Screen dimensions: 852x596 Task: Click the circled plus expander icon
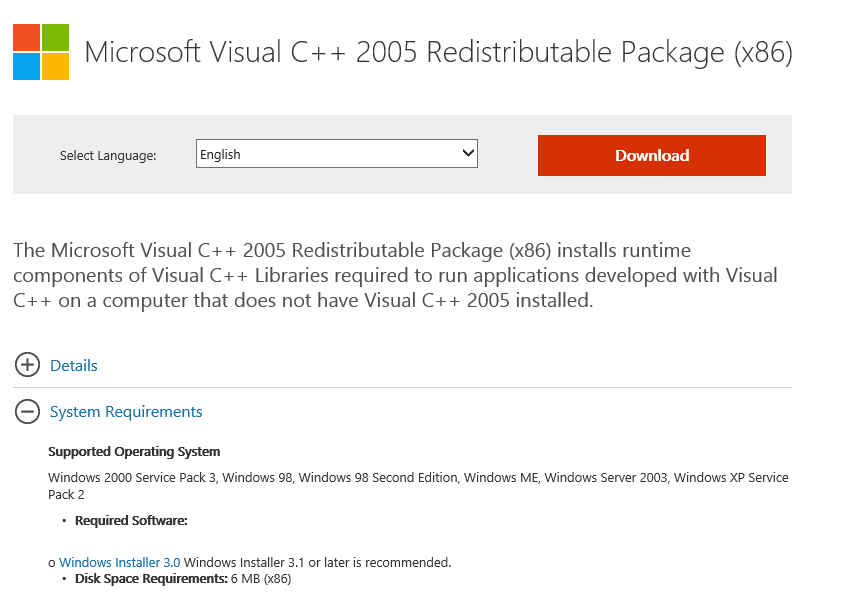point(27,365)
